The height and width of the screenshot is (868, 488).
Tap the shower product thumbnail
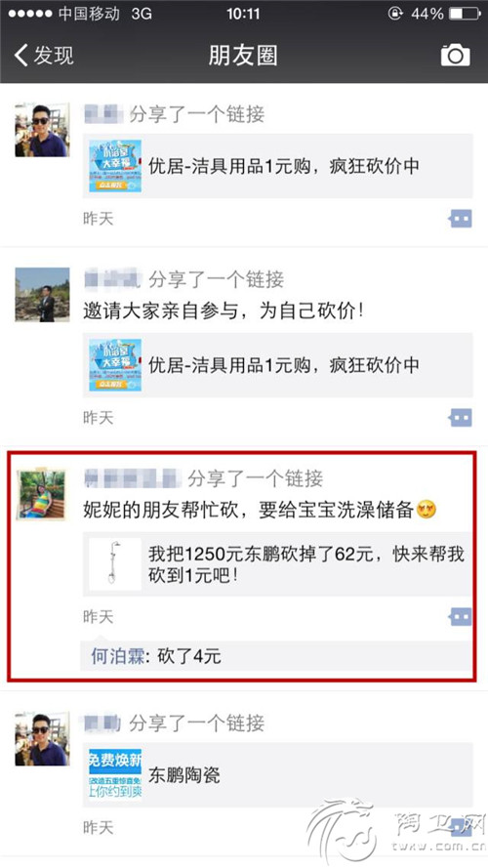click(x=115, y=564)
